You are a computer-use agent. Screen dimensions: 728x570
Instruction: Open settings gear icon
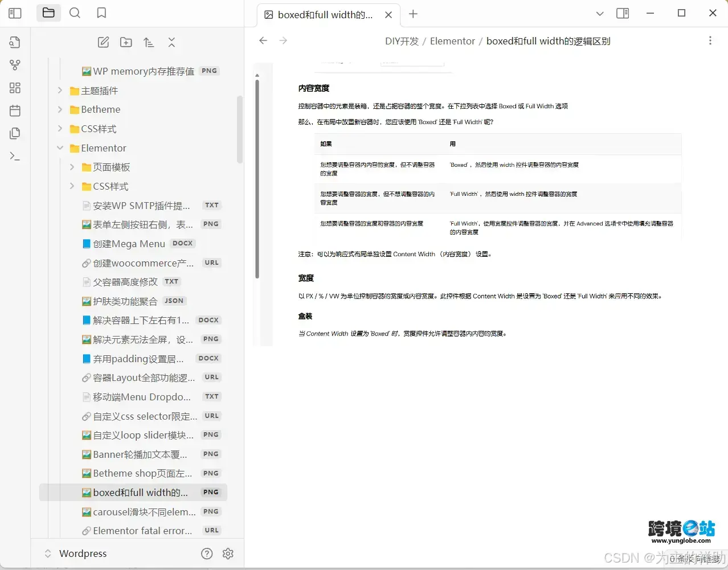(228, 553)
